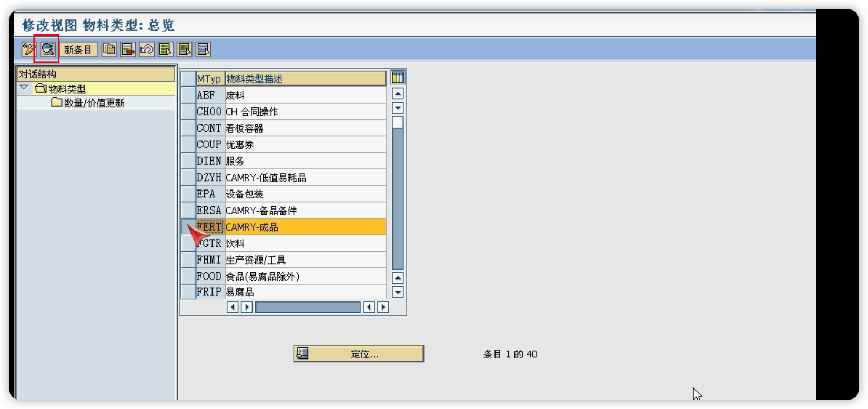Click the table's horizontal scrollbar track
Image resolution: width=868 pixels, height=409 pixels.
click(x=308, y=307)
